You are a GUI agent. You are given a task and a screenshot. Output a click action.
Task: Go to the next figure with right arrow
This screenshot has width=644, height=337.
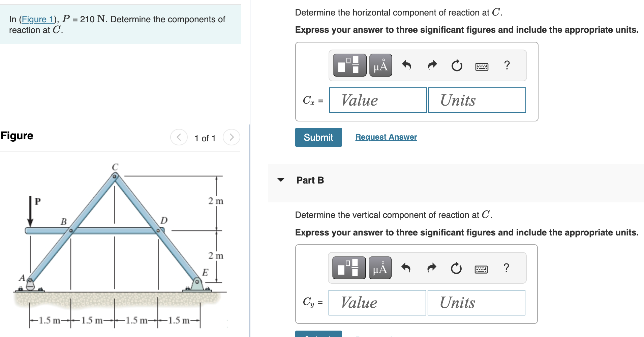tap(231, 137)
